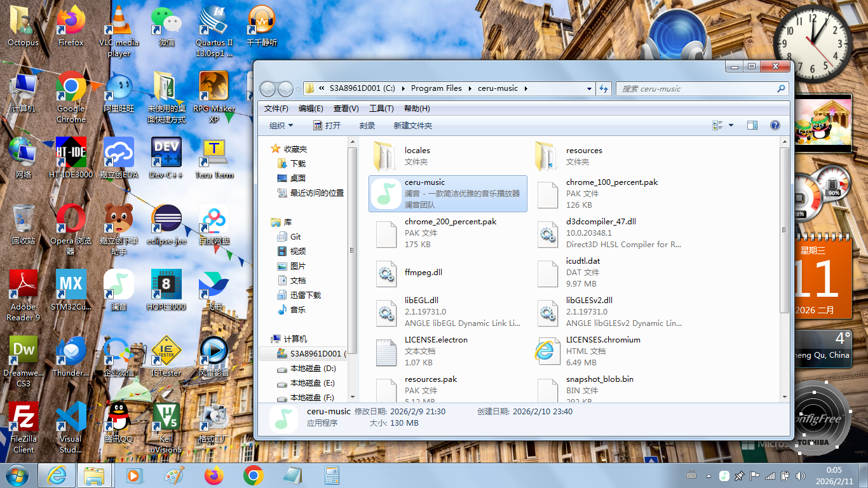The image size is (868, 488).
Task: Click VLC media player desktop icon
Action: 119,30
